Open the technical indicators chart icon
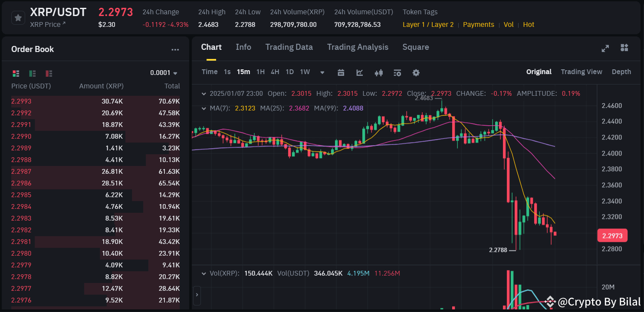 [360, 72]
